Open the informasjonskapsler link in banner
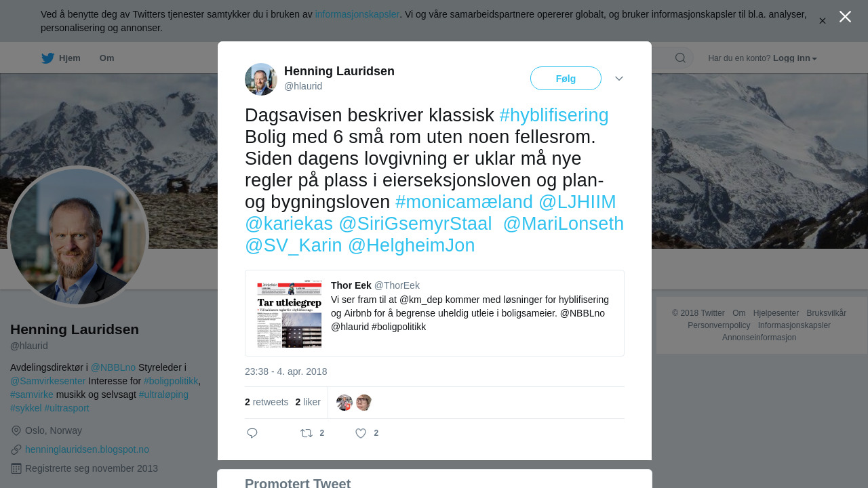Viewport: 868px width, 488px height. (x=357, y=14)
